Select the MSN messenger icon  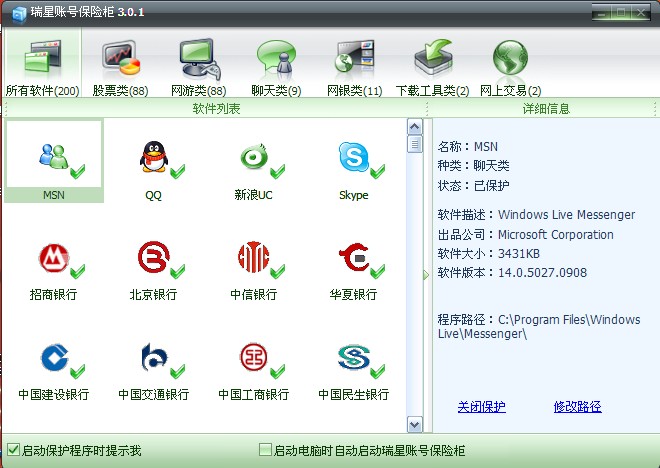(x=53, y=157)
